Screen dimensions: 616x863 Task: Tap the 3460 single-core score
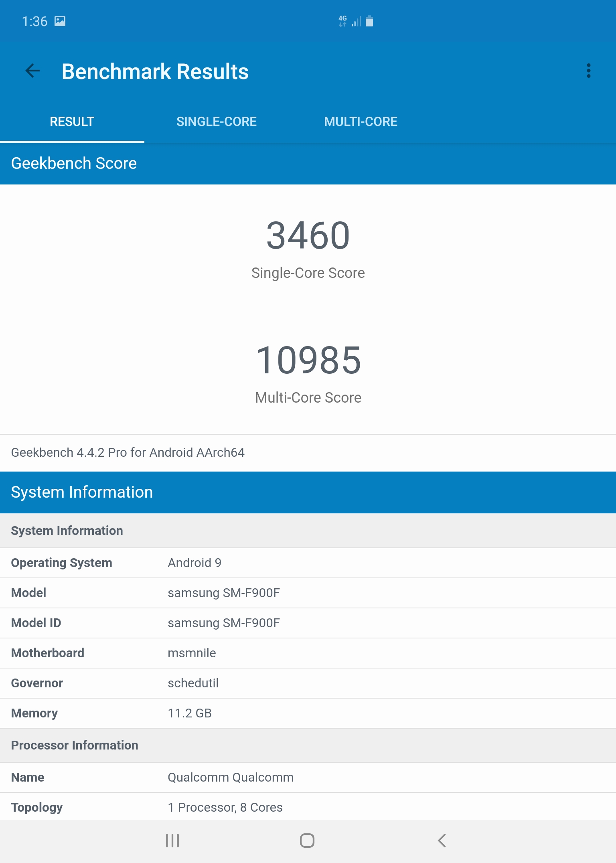coord(308,236)
